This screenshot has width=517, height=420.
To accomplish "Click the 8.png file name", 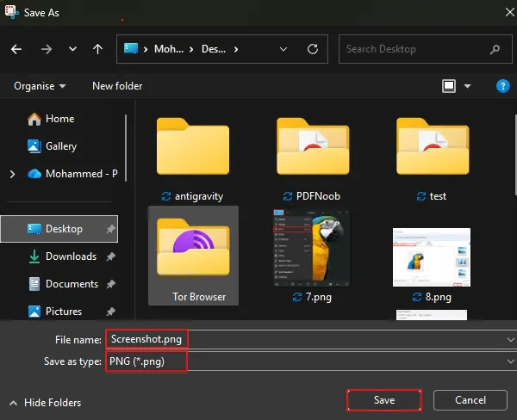I will (439, 297).
